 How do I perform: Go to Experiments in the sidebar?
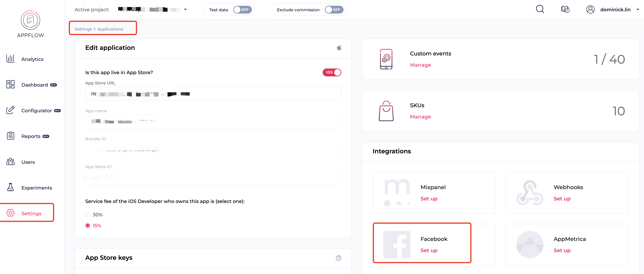point(37,188)
